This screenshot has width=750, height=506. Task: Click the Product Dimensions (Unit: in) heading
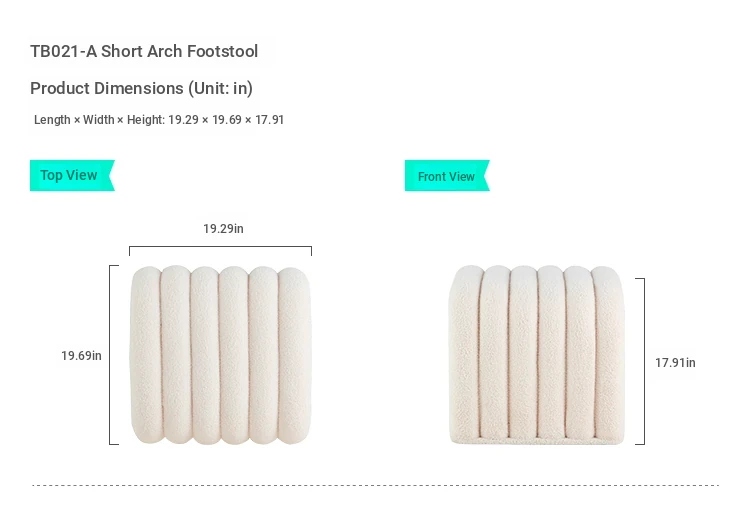pyautogui.click(x=142, y=88)
